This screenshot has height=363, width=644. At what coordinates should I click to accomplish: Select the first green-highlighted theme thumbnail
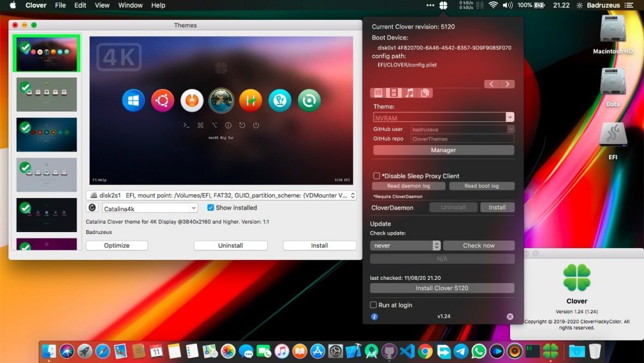[x=46, y=54]
